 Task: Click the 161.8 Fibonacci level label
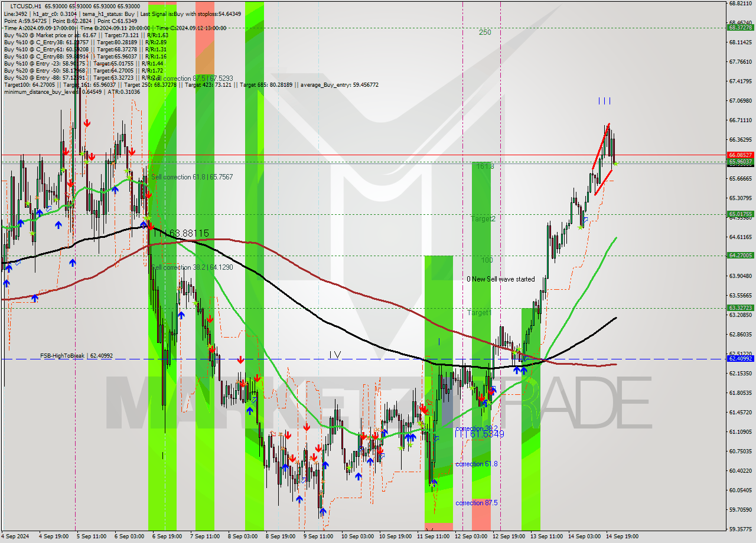[x=485, y=166]
